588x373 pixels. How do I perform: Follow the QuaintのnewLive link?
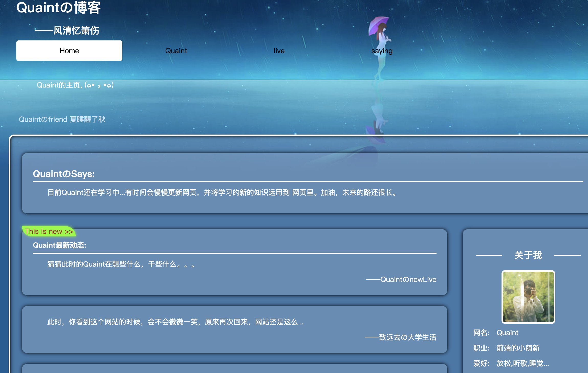point(401,279)
